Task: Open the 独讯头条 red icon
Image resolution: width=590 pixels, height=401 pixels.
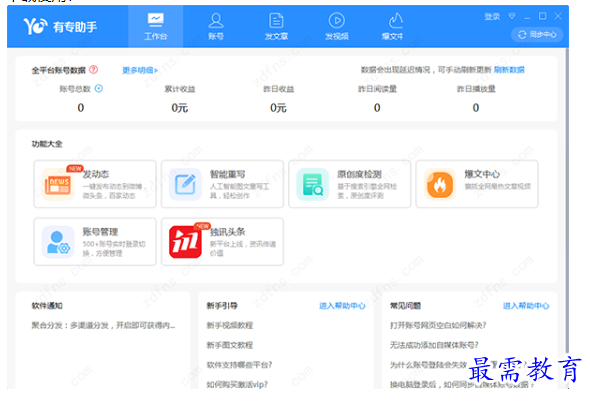Action: click(185, 242)
